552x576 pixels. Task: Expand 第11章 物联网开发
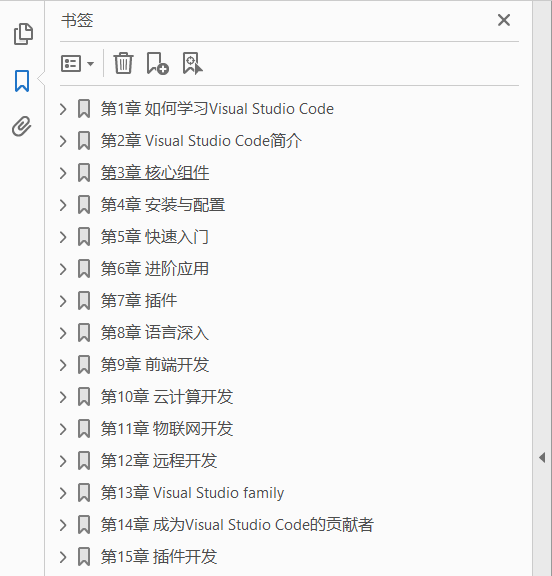(63, 429)
